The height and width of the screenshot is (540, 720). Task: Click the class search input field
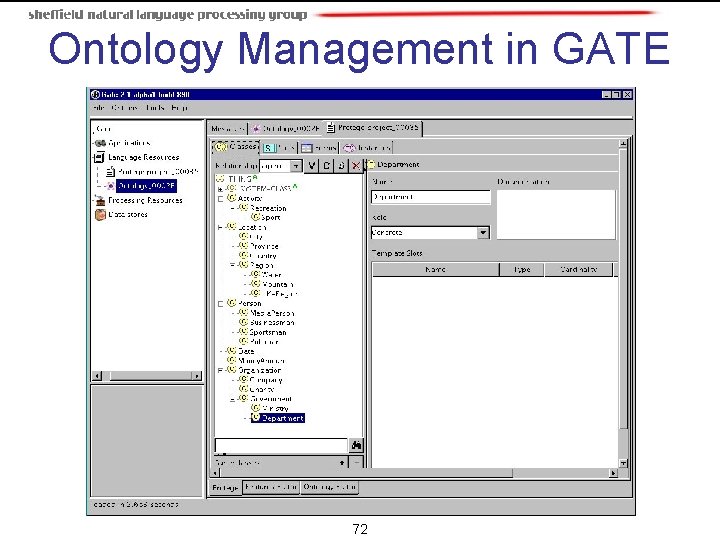click(x=281, y=445)
